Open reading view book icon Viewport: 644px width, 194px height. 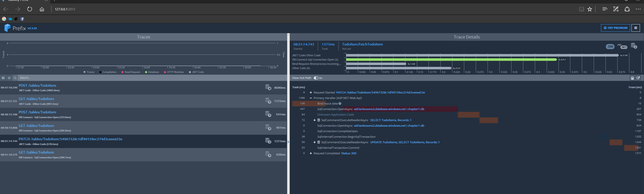pos(581,9)
